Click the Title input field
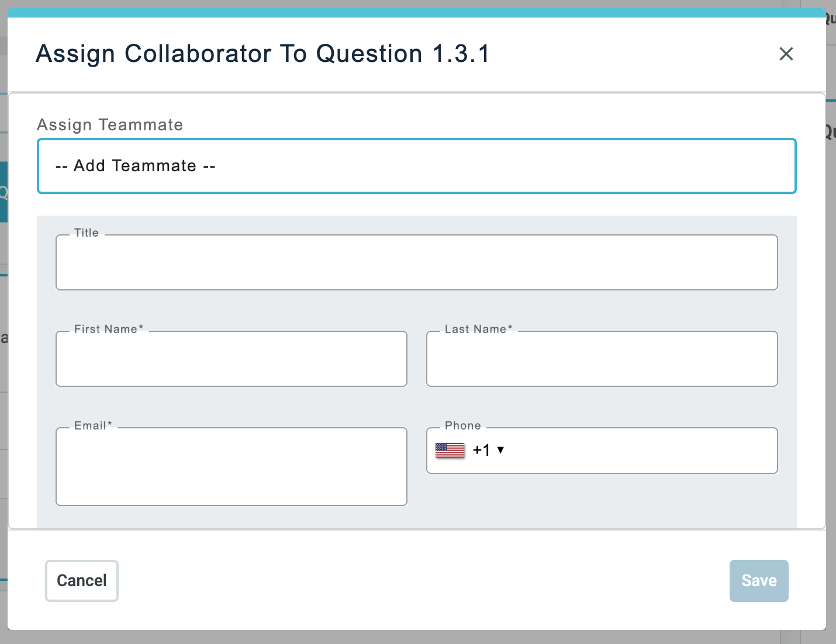The height and width of the screenshot is (644, 836). 416,262
